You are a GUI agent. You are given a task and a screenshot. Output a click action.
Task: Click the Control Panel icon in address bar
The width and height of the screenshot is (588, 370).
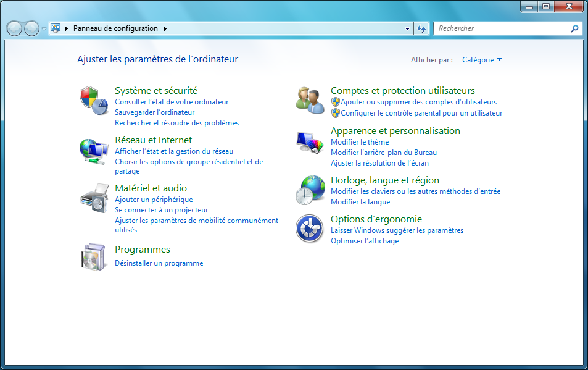click(56, 28)
